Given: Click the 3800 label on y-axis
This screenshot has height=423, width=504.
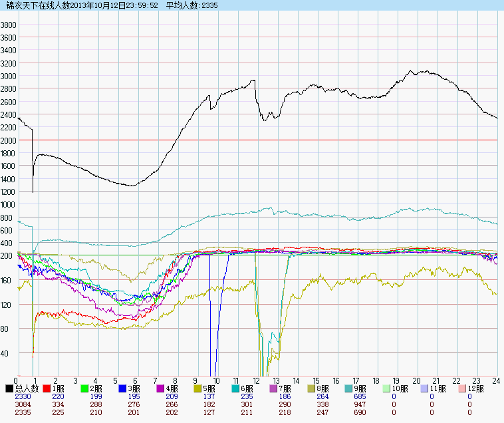Looking at the screenshot, I should [9, 25].
